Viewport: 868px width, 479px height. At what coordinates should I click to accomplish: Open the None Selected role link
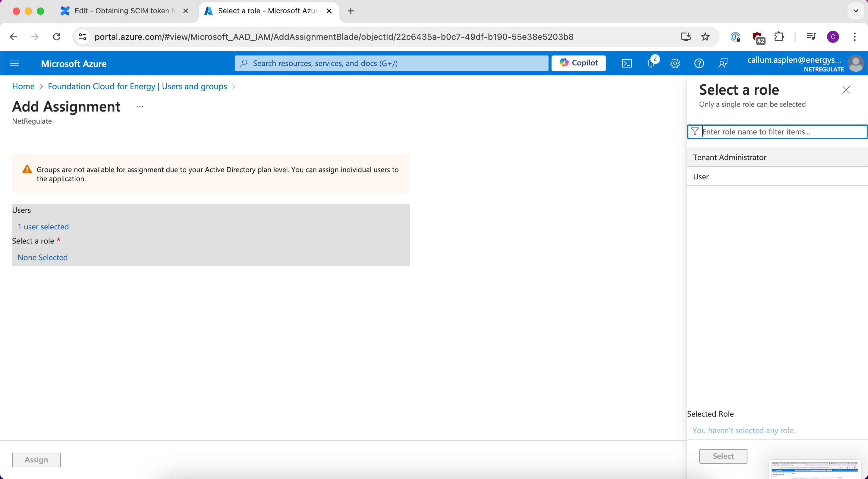42,257
